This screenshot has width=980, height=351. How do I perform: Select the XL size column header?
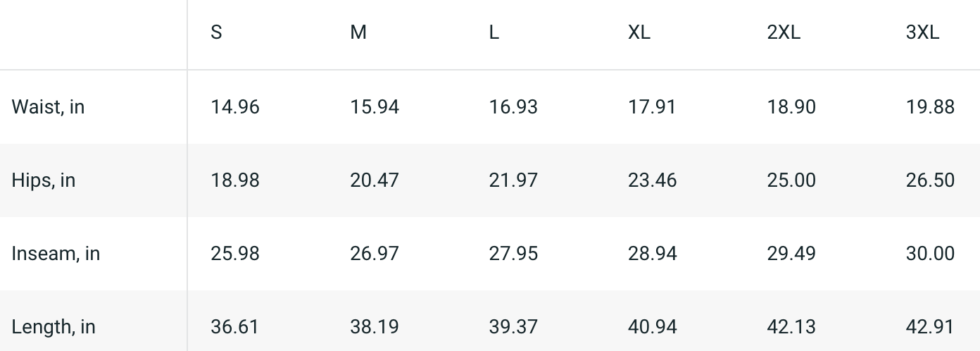point(639,32)
